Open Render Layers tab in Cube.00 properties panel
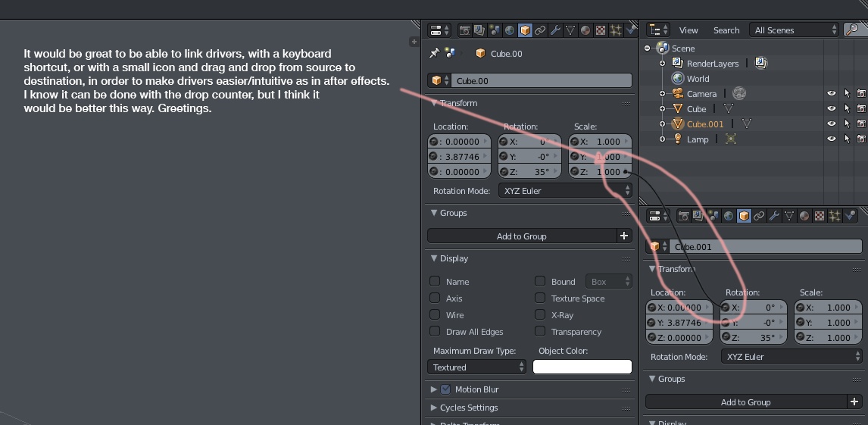Screen dimensions: 868x425 479,30
